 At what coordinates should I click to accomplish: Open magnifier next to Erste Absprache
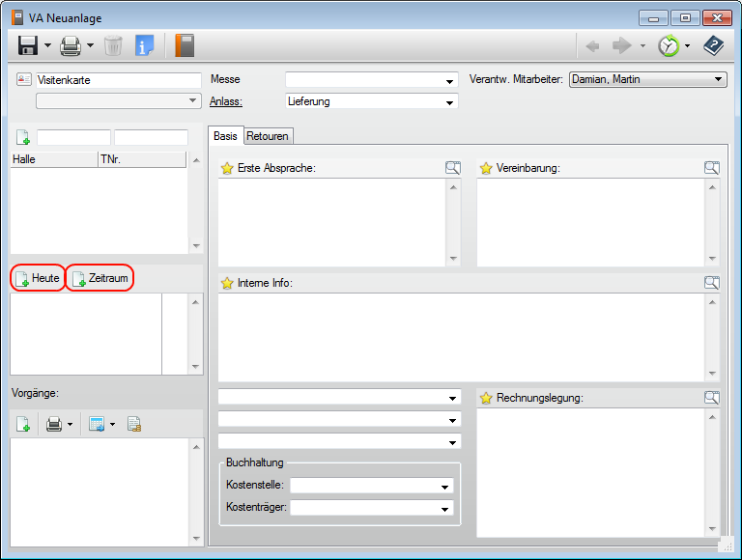pyautogui.click(x=453, y=168)
